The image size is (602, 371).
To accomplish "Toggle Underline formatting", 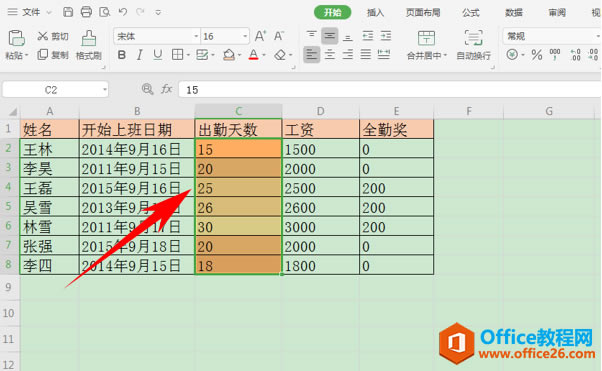I will tap(157, 55).
